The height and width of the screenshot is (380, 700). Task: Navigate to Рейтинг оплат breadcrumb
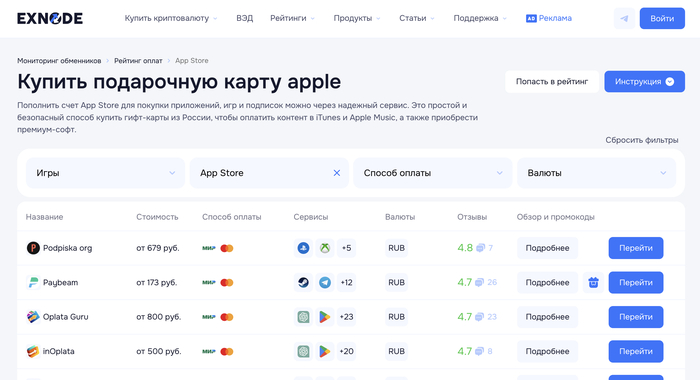138,61
